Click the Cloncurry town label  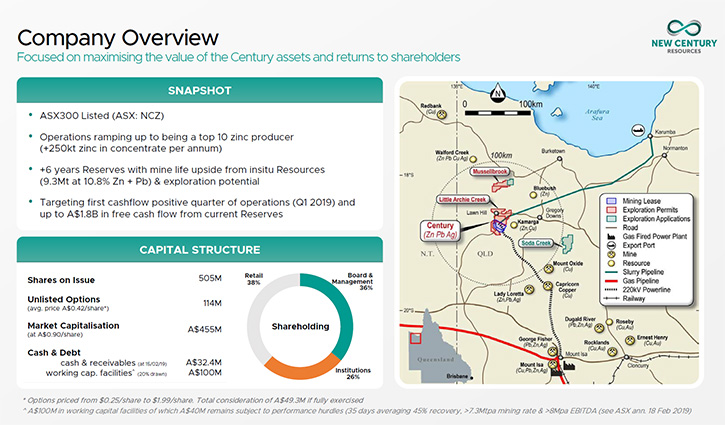click(638, 365)
